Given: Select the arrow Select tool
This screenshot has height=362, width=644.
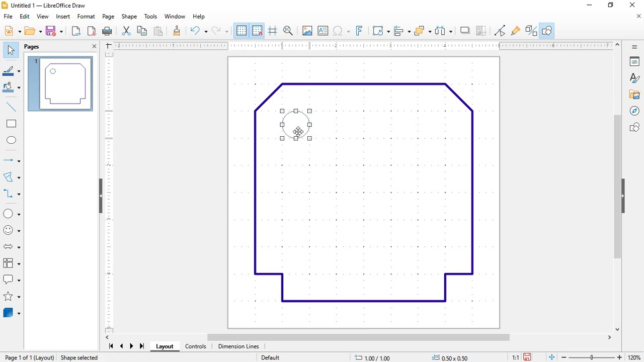Looking at the screenshot, I should 11,50.
